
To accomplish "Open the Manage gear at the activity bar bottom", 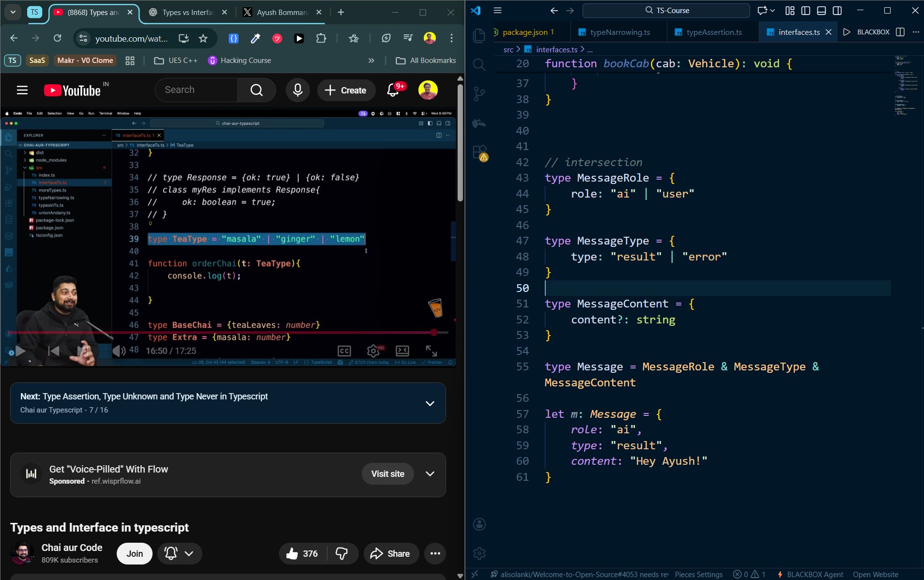I will click(478, 552).
